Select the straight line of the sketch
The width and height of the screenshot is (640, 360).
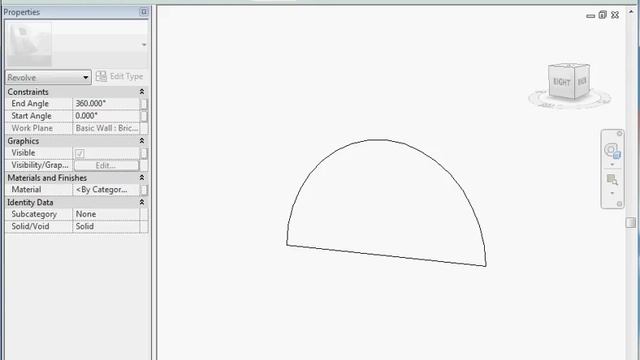click(386, 256)
